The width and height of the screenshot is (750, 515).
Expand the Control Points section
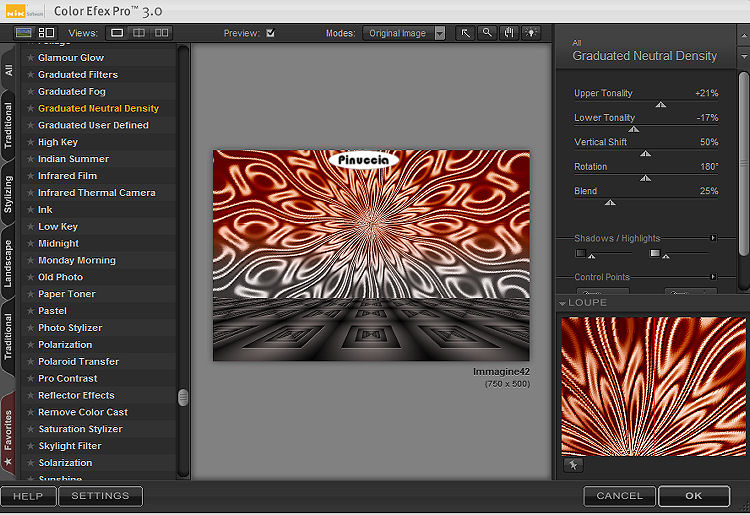pyautogui.click(x=713, y=277)
